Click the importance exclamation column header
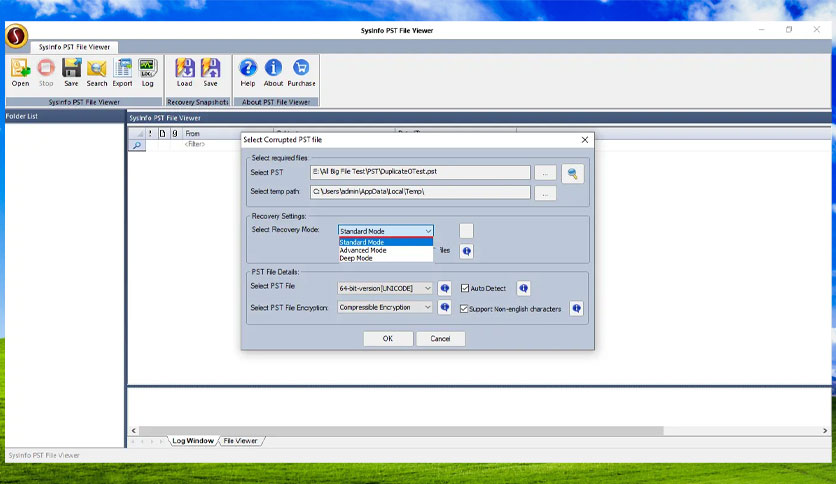836x484 pixels. 150,134
